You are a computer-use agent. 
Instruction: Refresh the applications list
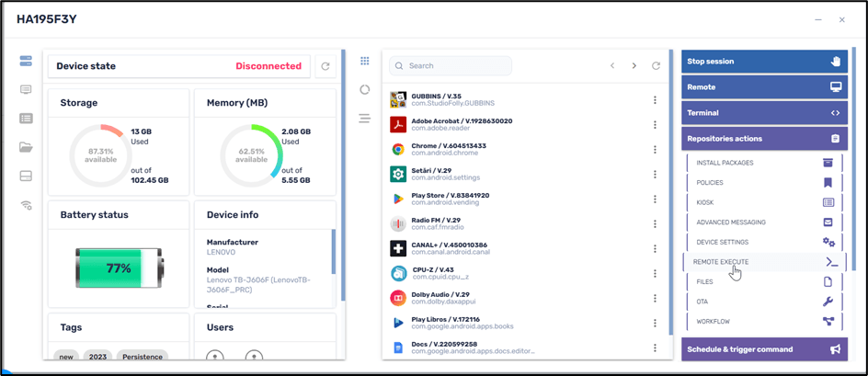point(656,66)
